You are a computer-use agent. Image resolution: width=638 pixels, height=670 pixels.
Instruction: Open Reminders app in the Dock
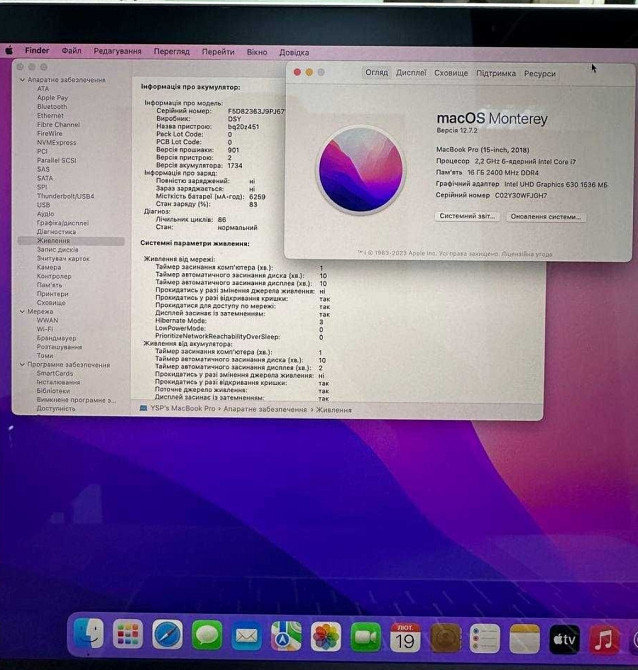(x=485, y=638)
